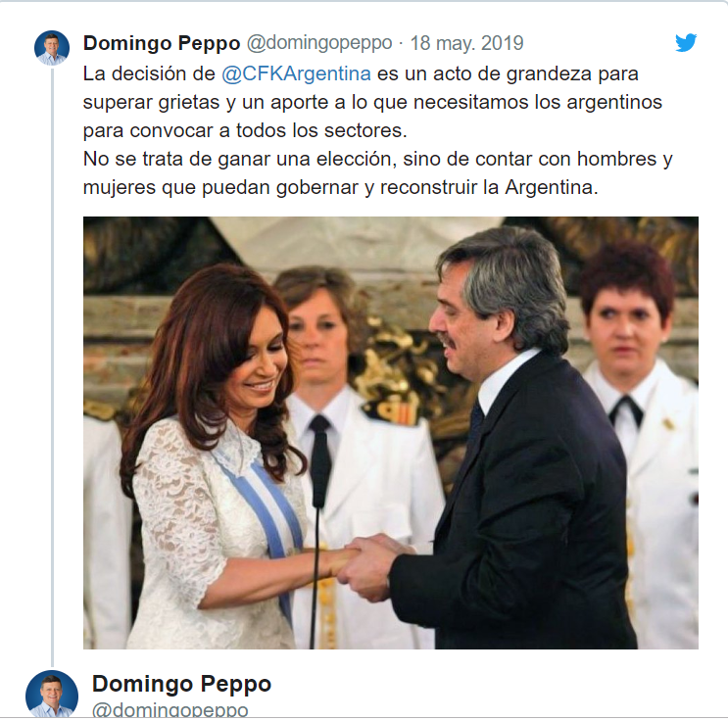Open Domingo Peppo's name in the tweet header
This screenshot has height=721, width=728.
tap(162, 43)
